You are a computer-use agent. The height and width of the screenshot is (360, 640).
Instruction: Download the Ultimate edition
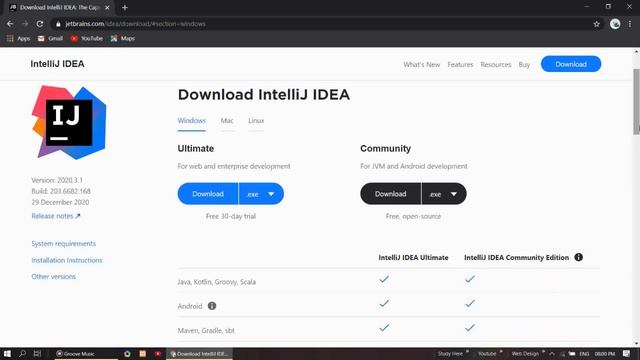(x=208, y=194)
